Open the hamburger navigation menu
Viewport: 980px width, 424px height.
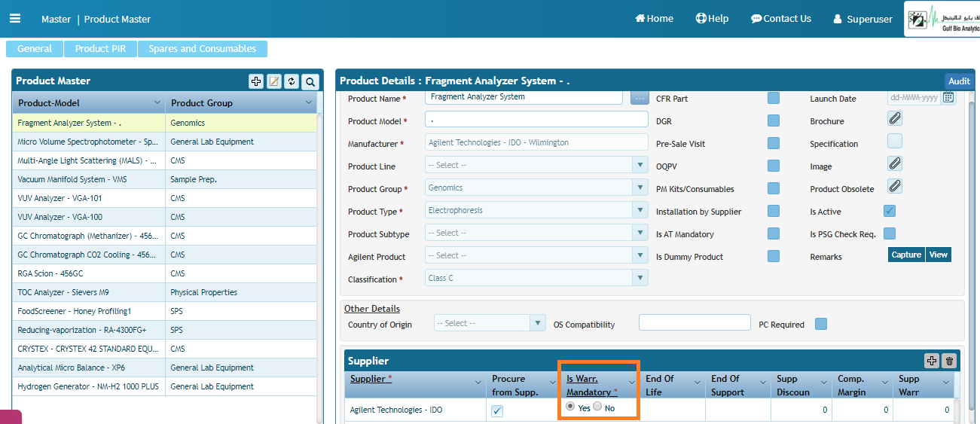[15, 19]
